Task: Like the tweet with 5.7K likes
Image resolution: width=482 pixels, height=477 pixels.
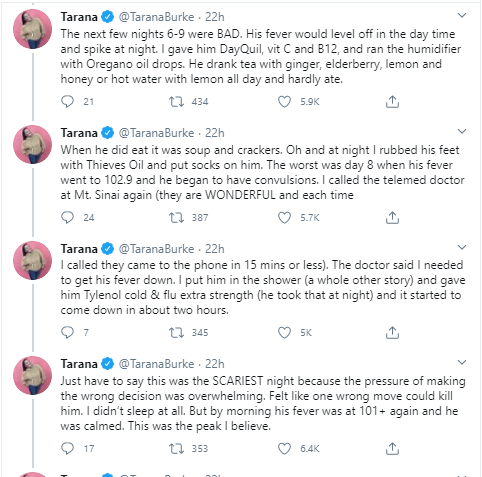Action: coord(284,217)
